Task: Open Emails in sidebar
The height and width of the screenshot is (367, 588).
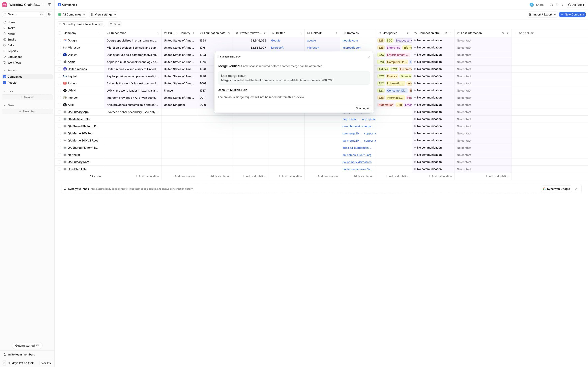Action: (27, 40)
